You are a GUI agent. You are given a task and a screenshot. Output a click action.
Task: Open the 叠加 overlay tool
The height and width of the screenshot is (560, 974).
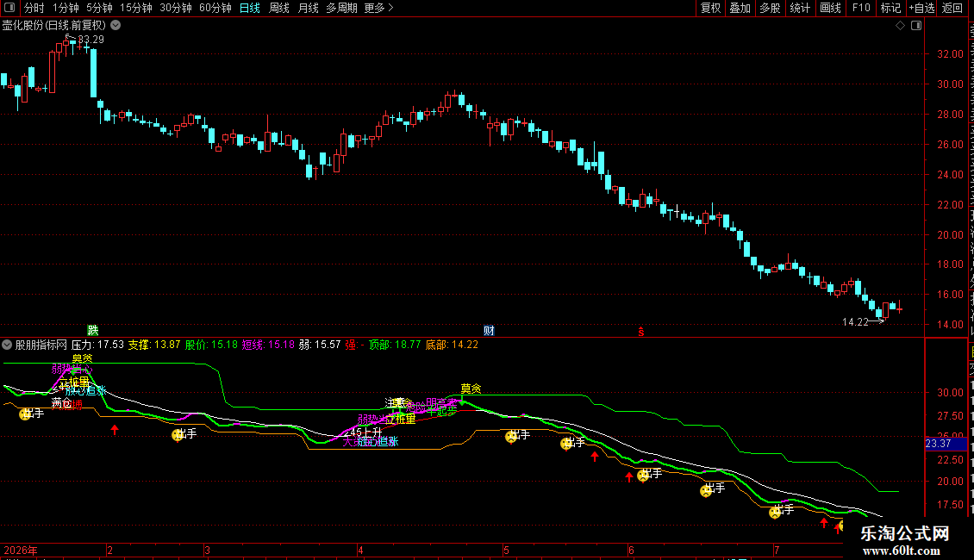pyautogui.click(x=740, y=8)
